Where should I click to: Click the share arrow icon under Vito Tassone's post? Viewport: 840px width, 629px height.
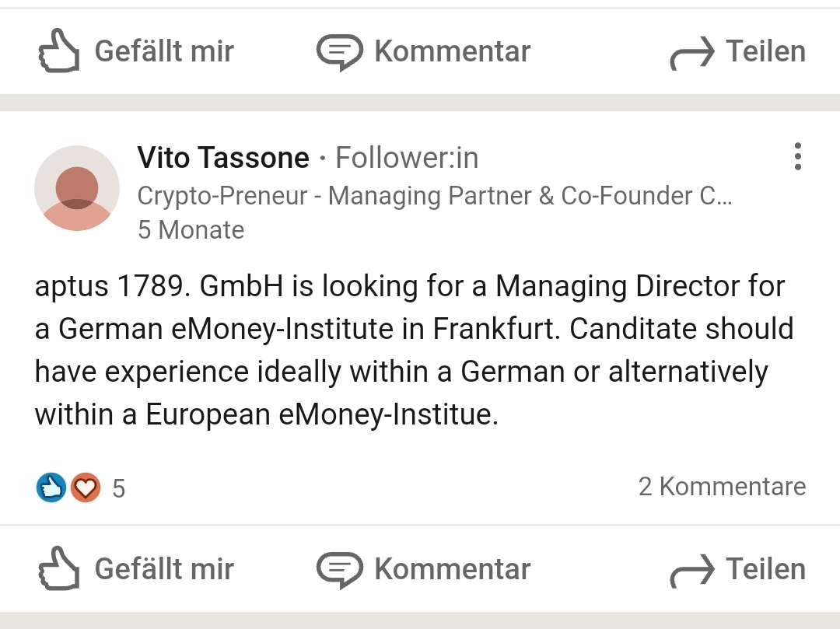pos(691,571)
